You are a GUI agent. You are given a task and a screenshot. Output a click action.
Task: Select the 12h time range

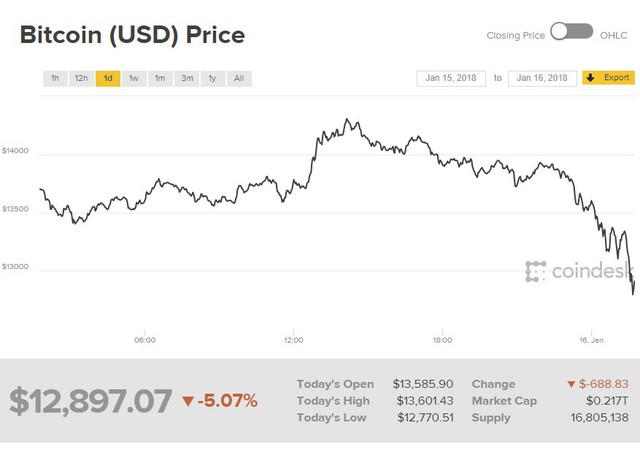(x=81, y=78)
